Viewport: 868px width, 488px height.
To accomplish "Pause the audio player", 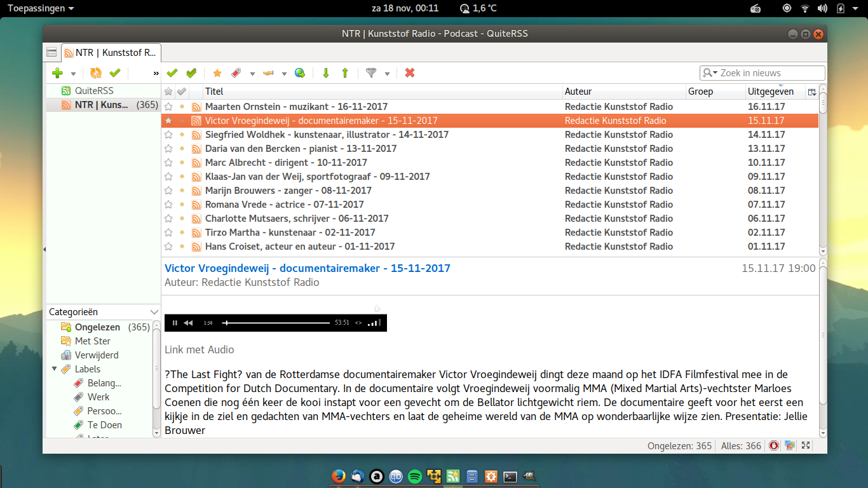I will point(175,323).
